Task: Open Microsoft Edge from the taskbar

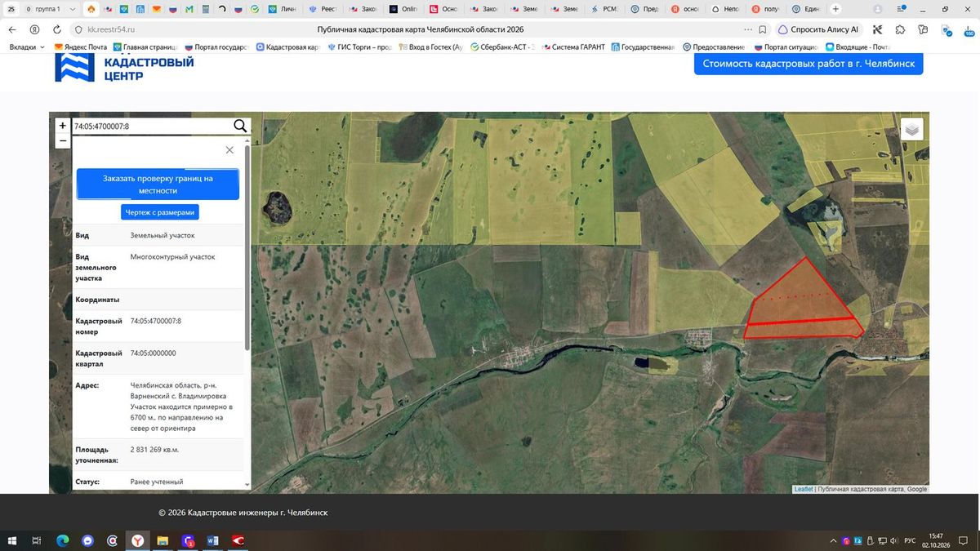Action: 62,540
